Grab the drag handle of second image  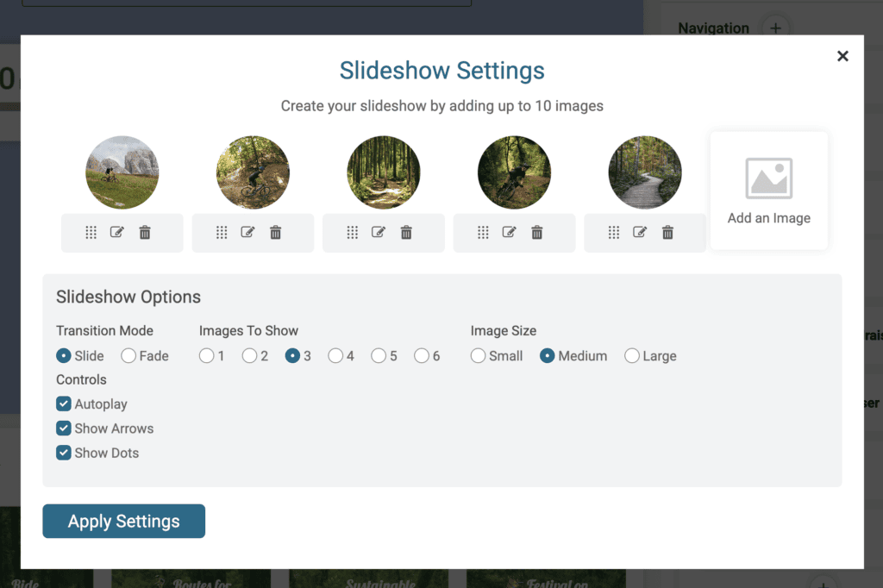coord(222,232)
